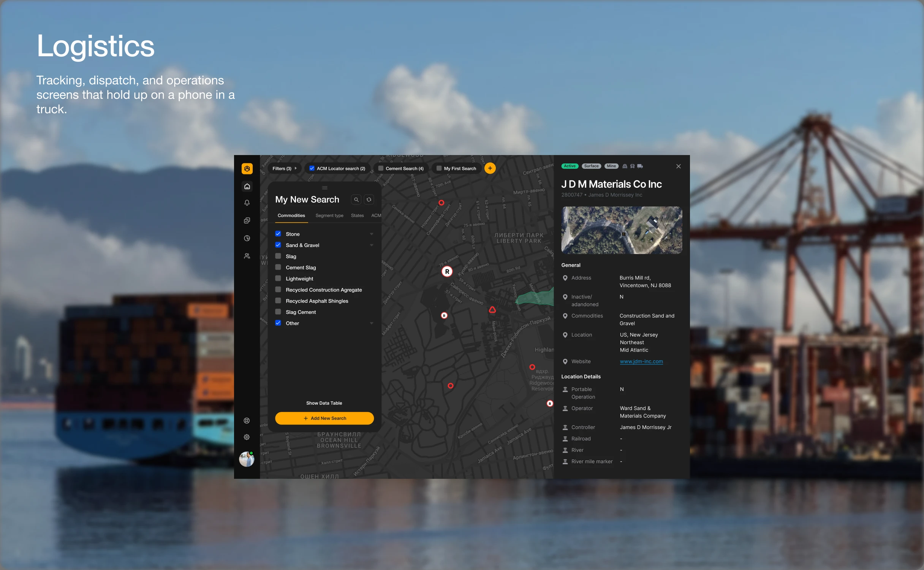
Task: Click the J D M Materials Co Inc title
Action: tap(612, 184)
